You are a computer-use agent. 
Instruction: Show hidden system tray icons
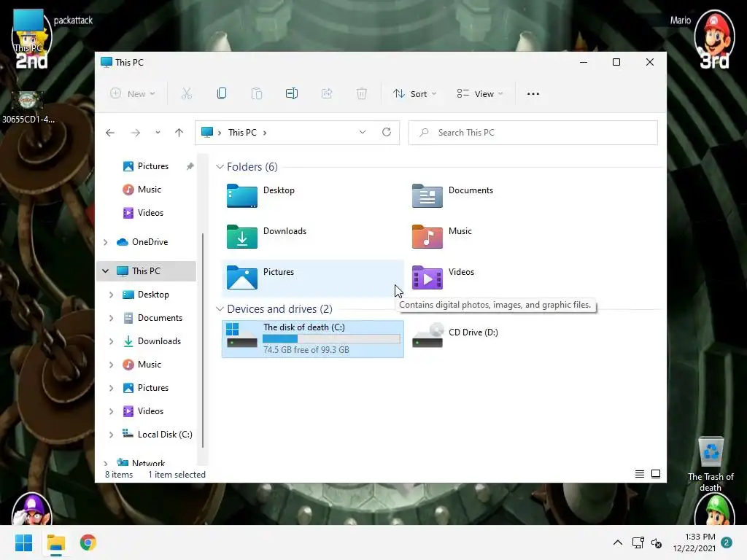point(617,542)
